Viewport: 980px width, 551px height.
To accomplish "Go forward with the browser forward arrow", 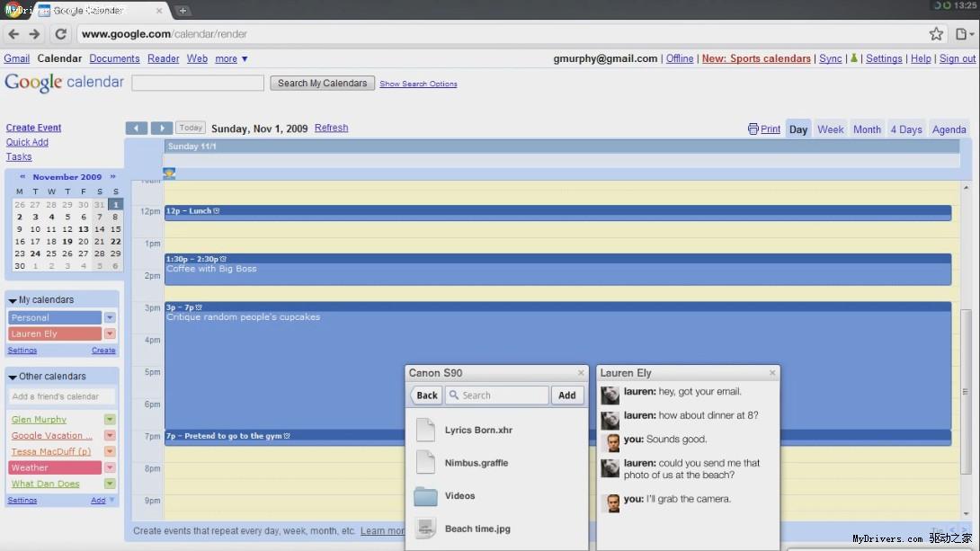I will [35, 34].
